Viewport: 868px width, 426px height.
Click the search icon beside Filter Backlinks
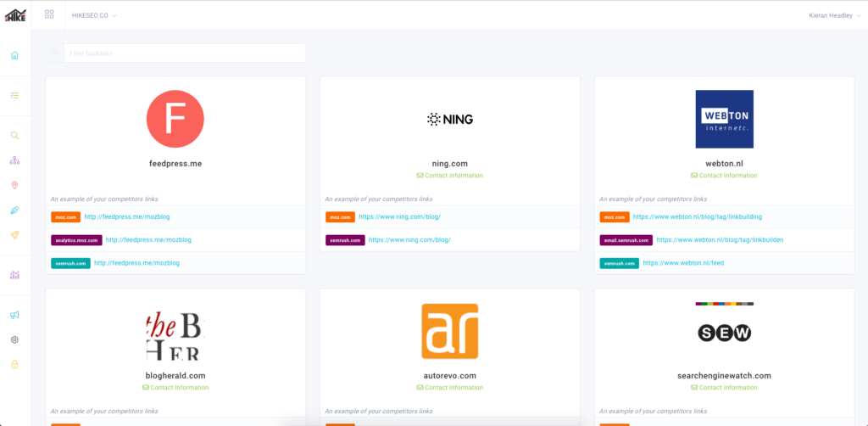pyautogui.click(x=54, y=53)
